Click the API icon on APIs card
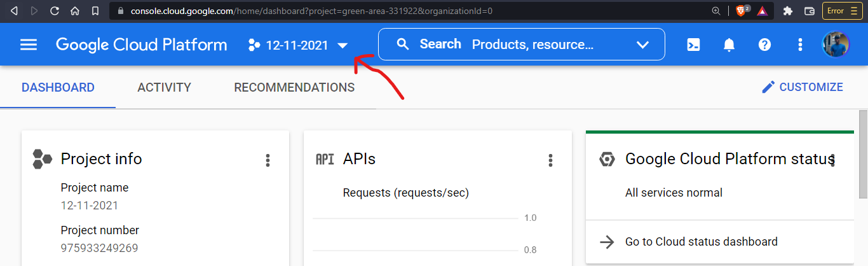 coord(325,159)
